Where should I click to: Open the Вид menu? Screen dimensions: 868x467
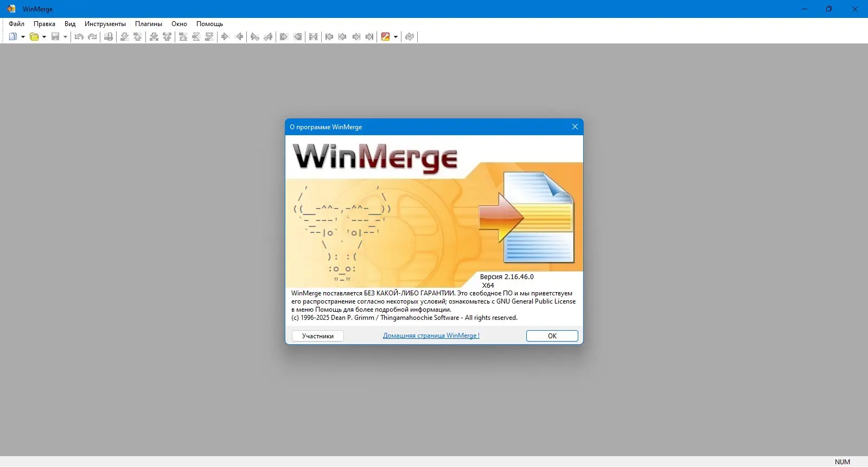pos(70,24)
